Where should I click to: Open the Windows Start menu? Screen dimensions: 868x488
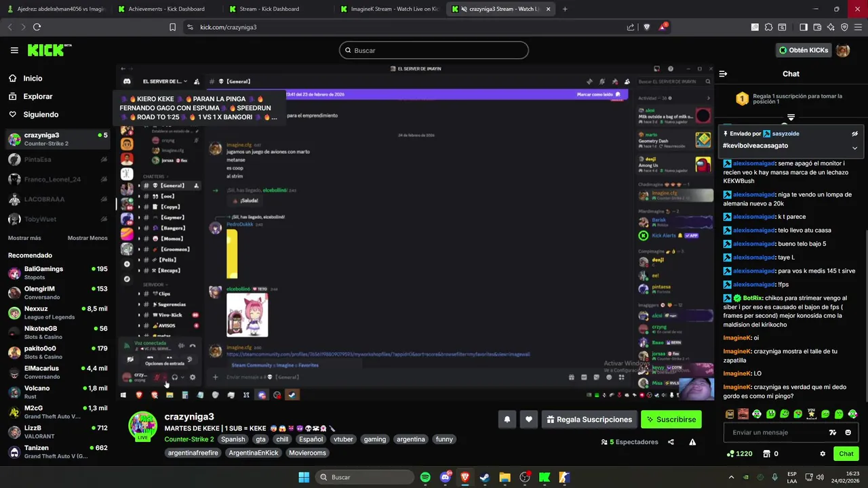point(304,477)
